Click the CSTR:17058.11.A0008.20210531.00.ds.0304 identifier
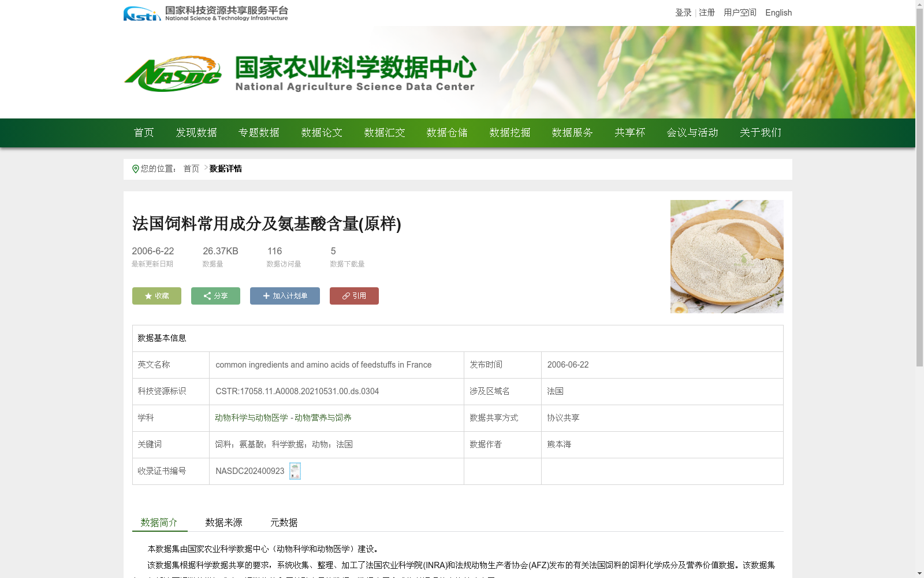Screen dimensions: 924x578 [297, 391]
